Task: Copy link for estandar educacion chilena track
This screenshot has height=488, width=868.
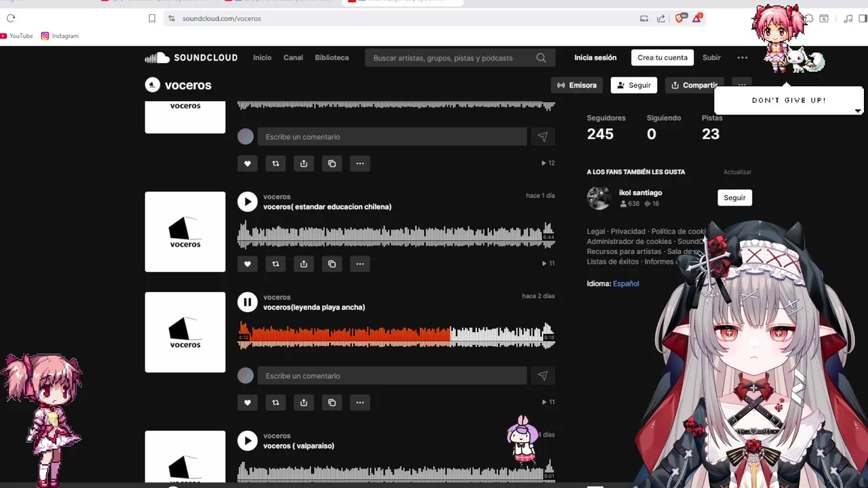Action: point(332,264)
